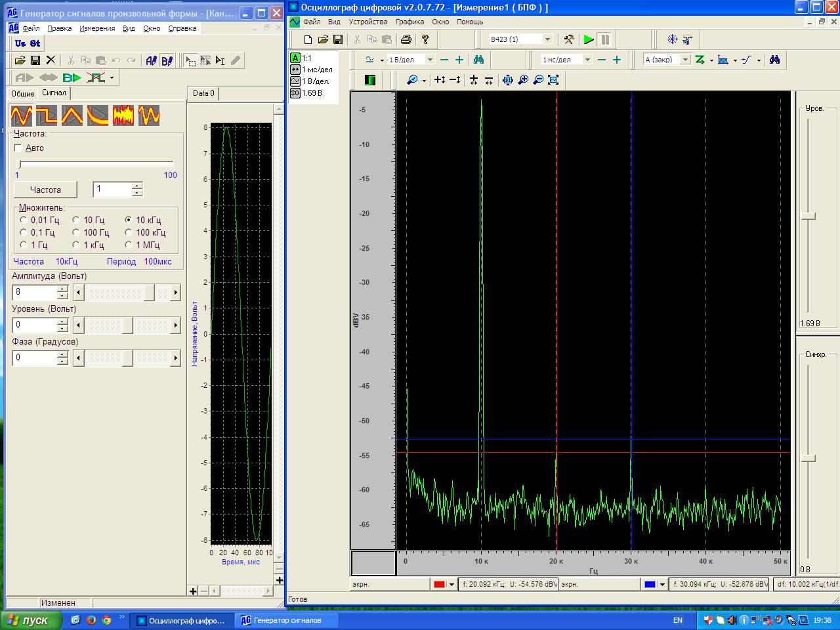This screenshot has width=840, height=630.
Task: Expand the blue cursor color dropdown
Action: (x=662, y=584)
